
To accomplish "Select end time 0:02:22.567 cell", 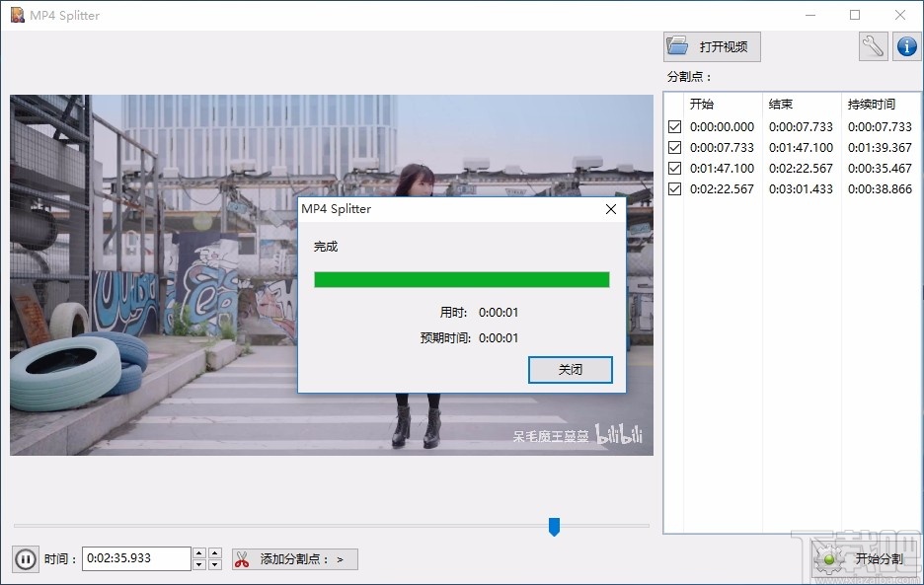I will (x=801, y=168).
